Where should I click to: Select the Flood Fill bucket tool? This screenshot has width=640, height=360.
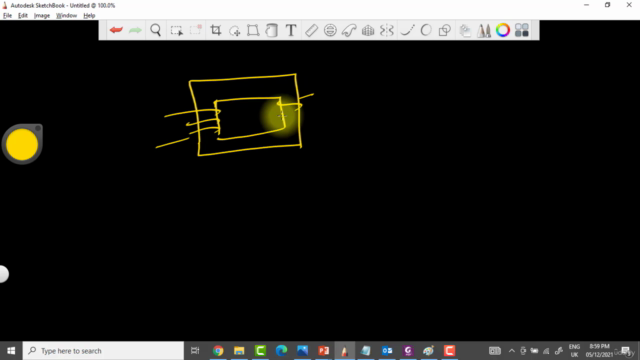click(x=272, y=30)
